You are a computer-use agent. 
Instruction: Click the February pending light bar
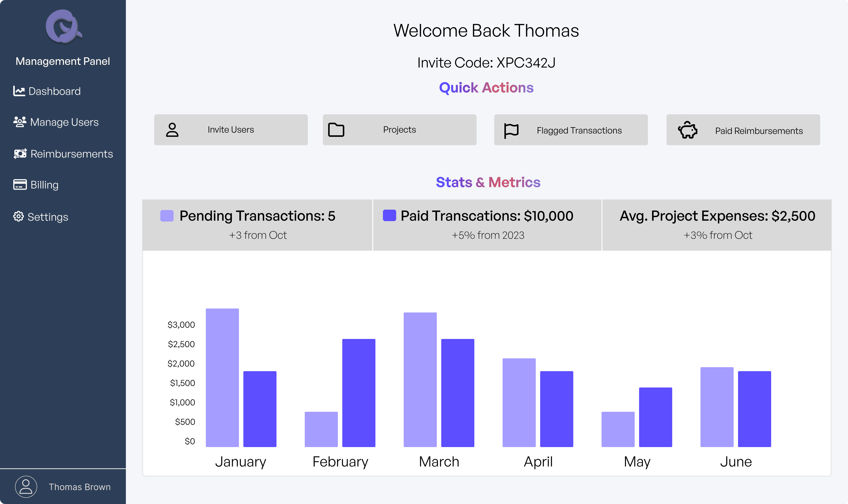[321, 429]
